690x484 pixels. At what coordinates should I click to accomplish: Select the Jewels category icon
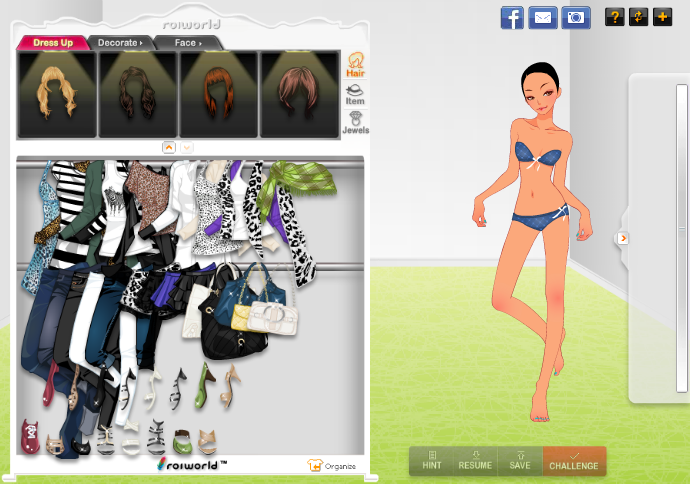(355, 123)
